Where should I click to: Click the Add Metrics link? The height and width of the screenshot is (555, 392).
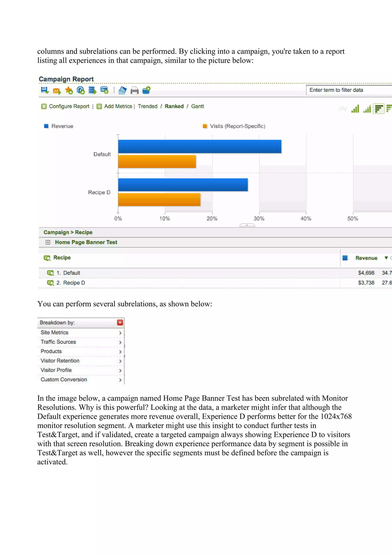pos(118,106)
